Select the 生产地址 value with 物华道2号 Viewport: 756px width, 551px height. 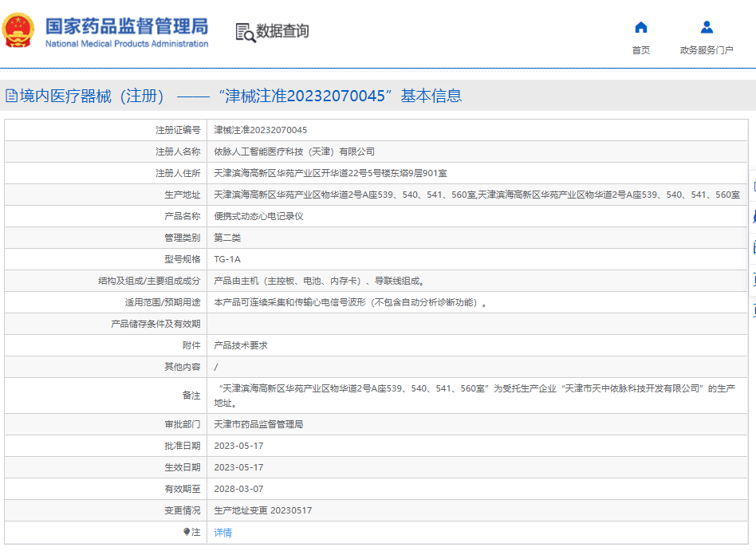tap(477, 195)
